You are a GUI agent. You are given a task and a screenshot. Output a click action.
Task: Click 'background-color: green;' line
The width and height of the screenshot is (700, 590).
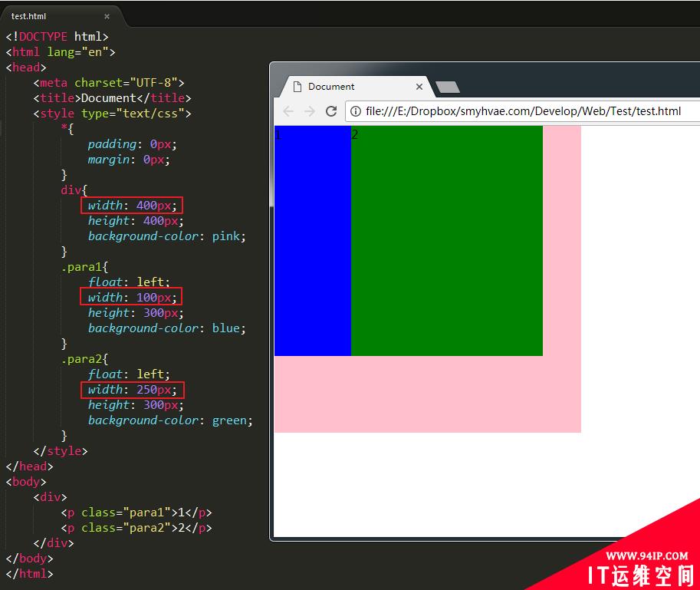[x=170, y=420]
